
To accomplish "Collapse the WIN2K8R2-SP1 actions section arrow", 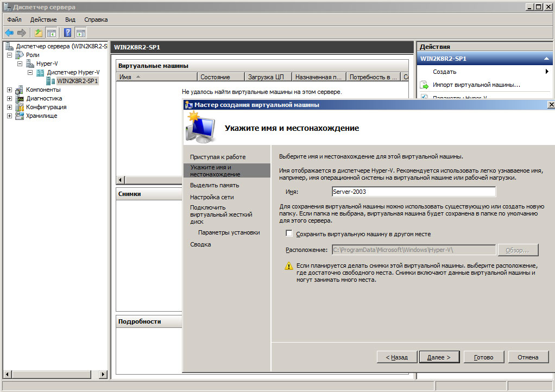I will pyautogui.click(x=546, y=59).
